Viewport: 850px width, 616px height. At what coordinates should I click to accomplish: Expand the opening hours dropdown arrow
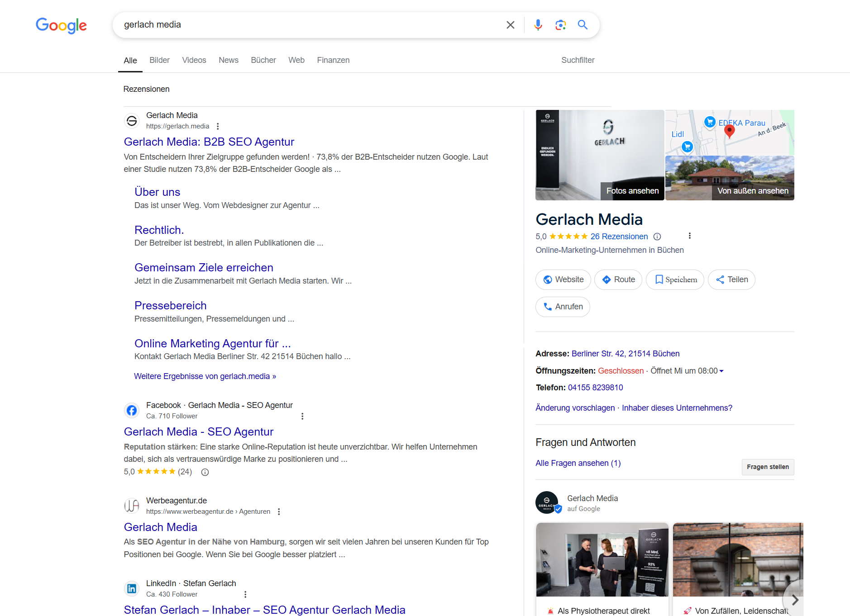click(x=721, y=371)
